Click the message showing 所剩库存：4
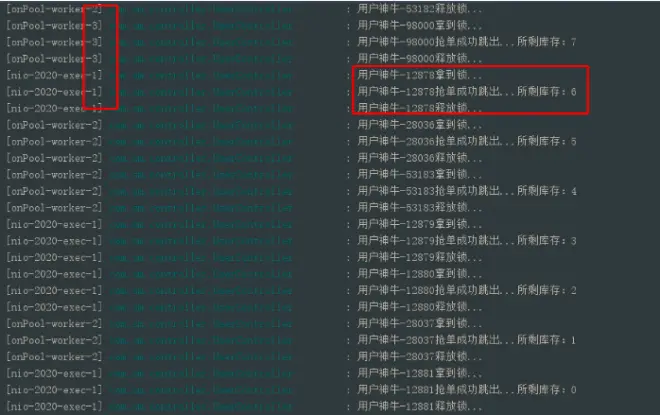Viewport: 660px width, 415px height. coord(467,191)
